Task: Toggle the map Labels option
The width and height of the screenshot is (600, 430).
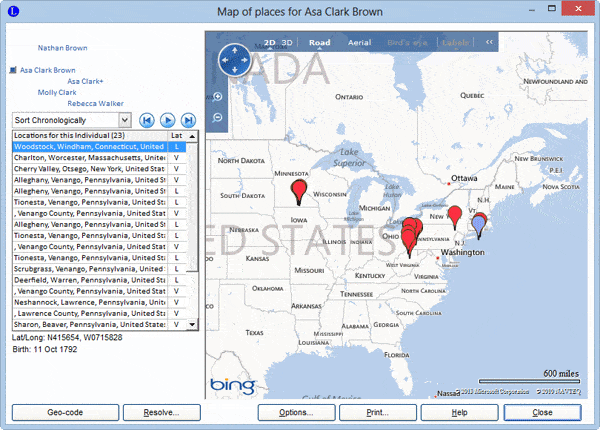Action: 455,42
